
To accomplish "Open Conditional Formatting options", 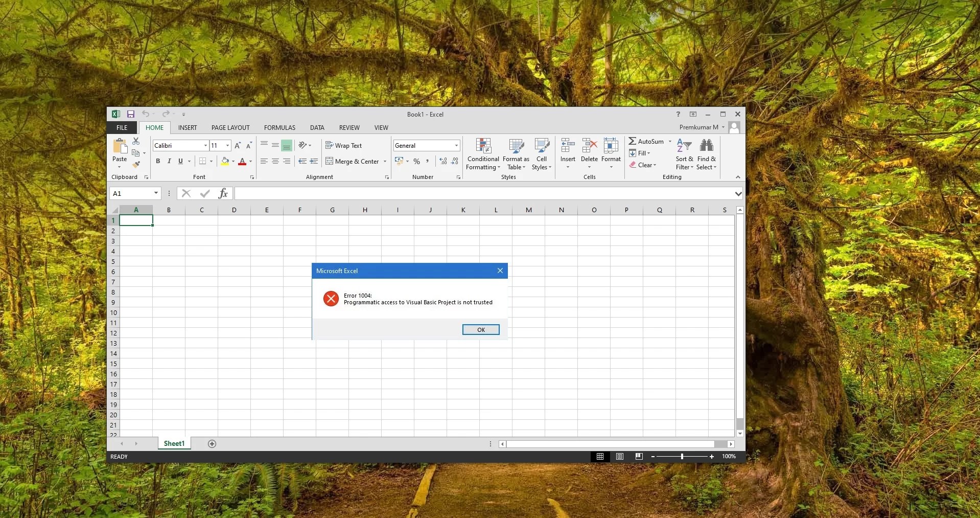I will (x=483, y=154).
